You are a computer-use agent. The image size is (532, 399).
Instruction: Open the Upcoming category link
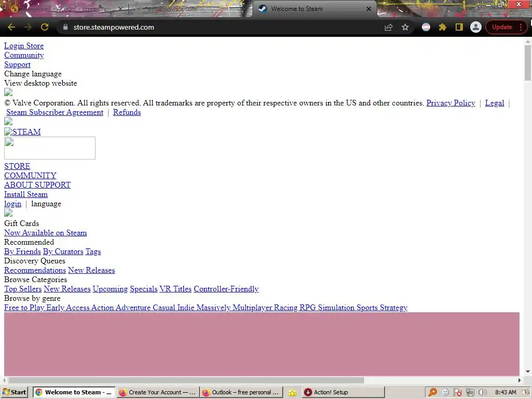tap(110, 289)
